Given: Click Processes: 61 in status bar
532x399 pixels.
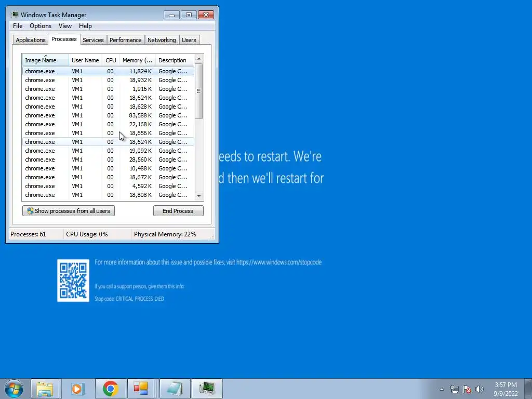Looking at the screenshot, I should point(28,234).
